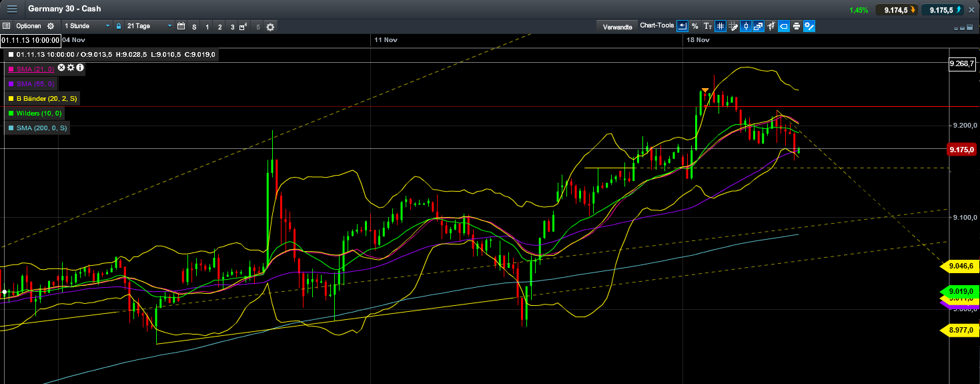Image resolution: width=980 pixels, height=384 pixels.
Task: Open the hamburger main menu
Action: pos(12,9)
